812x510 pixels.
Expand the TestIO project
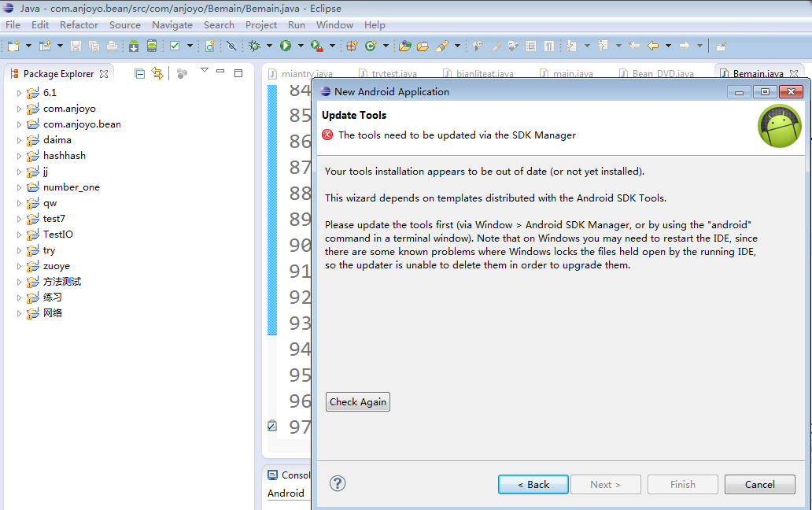tap(19, 235)
